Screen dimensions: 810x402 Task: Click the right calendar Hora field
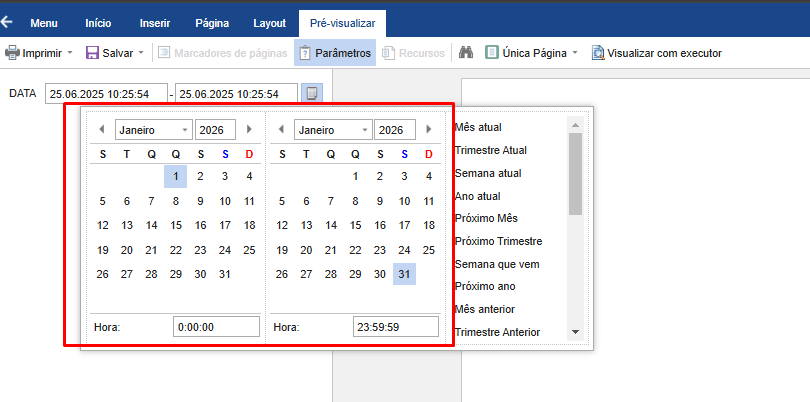395,326
